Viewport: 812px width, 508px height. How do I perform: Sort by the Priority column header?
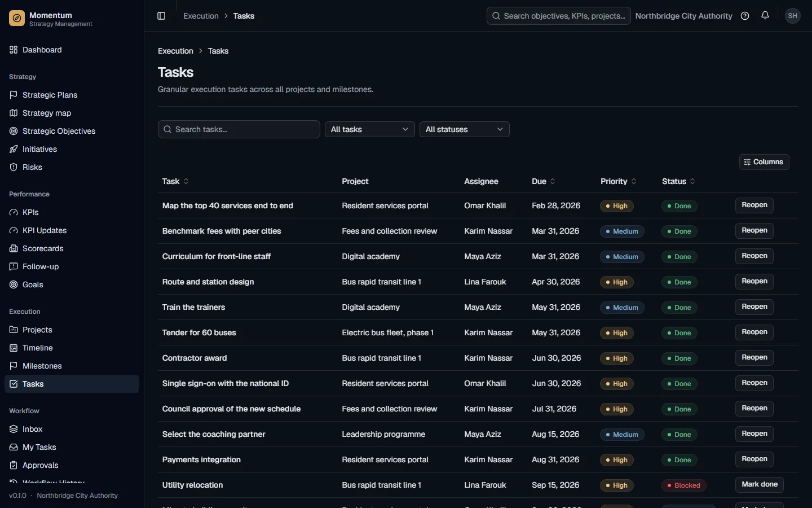(619, 181)
